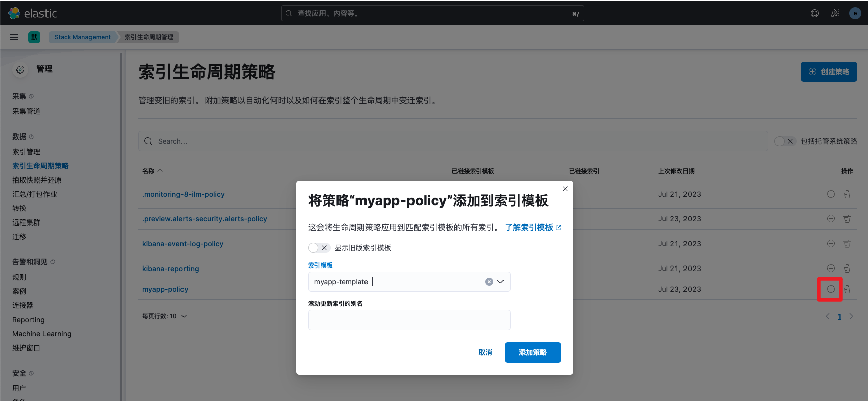This screenshot has height=401, width=868.
Task: Add kibana-event-log-policy to template icon
Action: pos(831,244)
